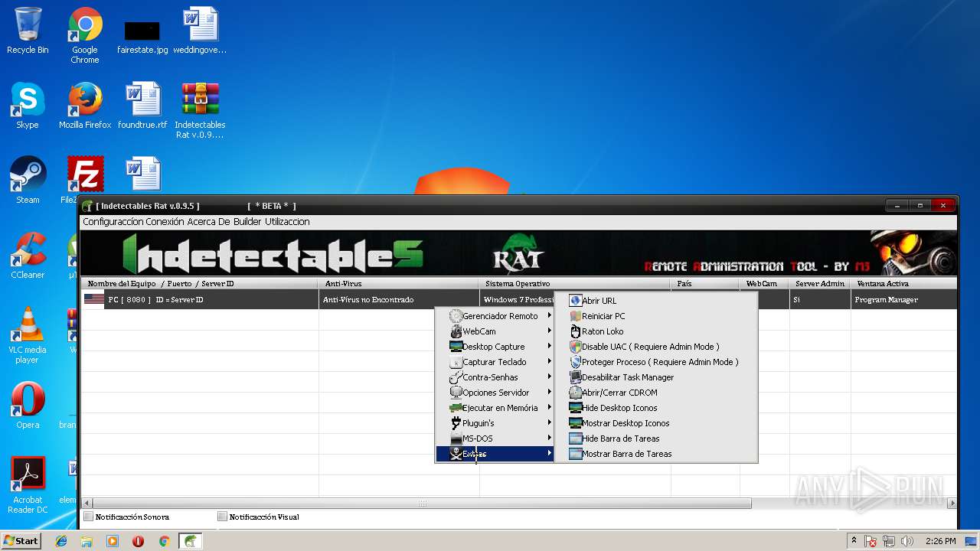The height and width of the screenshot is (551, 980).
Task: Select the Mozilla Firefox desktop icon
Action: click(85, 106)
